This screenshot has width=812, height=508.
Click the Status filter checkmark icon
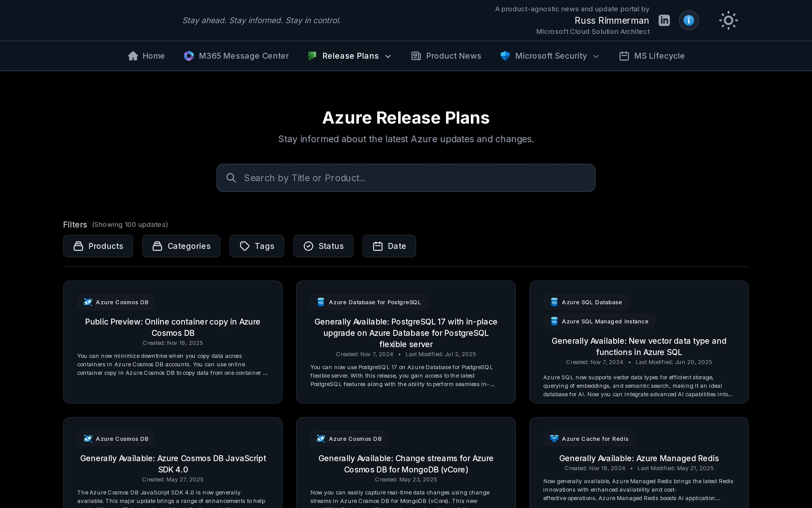point(308,246)
